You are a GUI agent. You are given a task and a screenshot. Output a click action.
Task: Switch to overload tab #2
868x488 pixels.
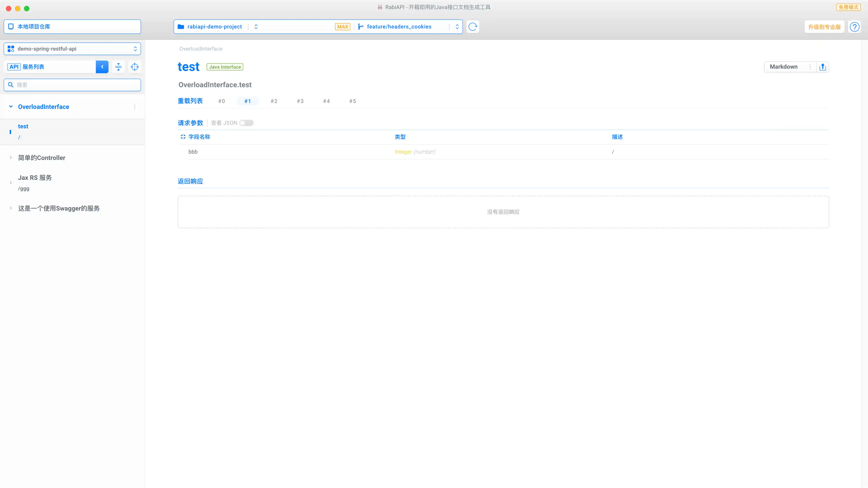pos(274,101)
